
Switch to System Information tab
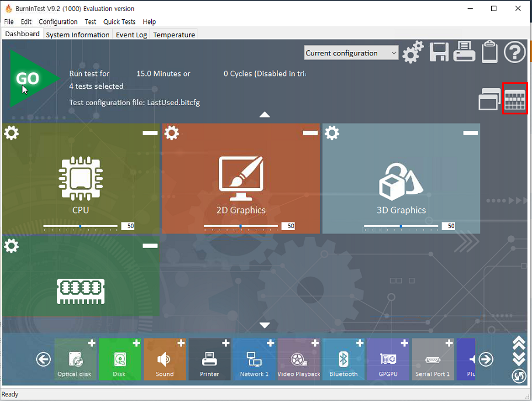(x=78, y=34)
